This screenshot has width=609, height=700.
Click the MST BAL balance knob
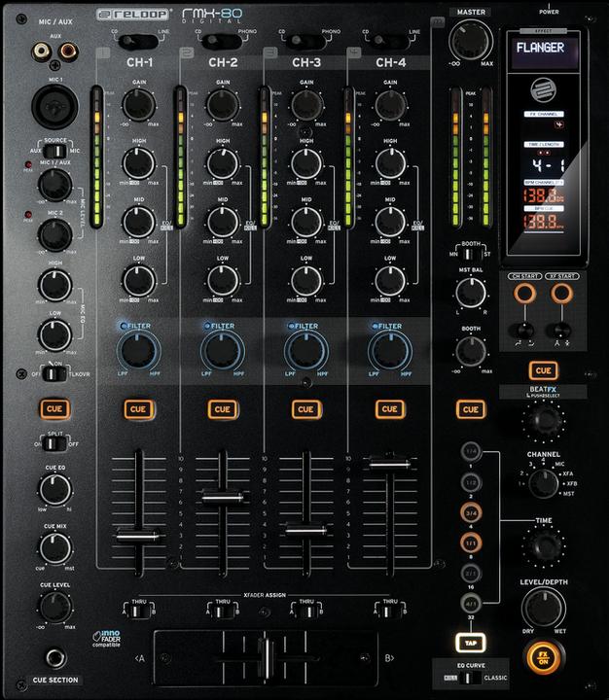click(x=471, y=294)
